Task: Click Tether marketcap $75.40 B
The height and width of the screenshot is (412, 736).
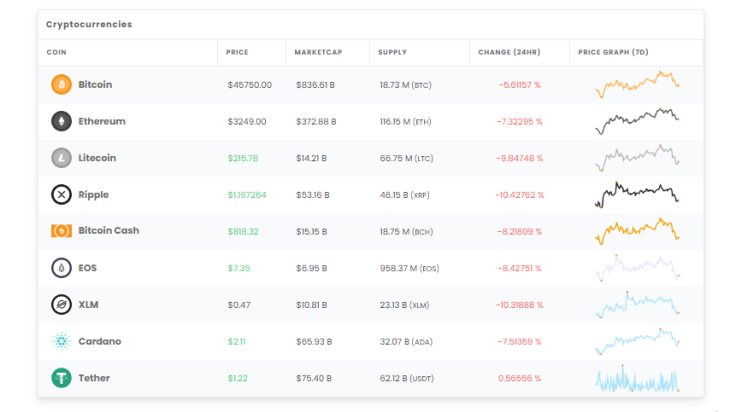Action: click(x=314, y=378)
